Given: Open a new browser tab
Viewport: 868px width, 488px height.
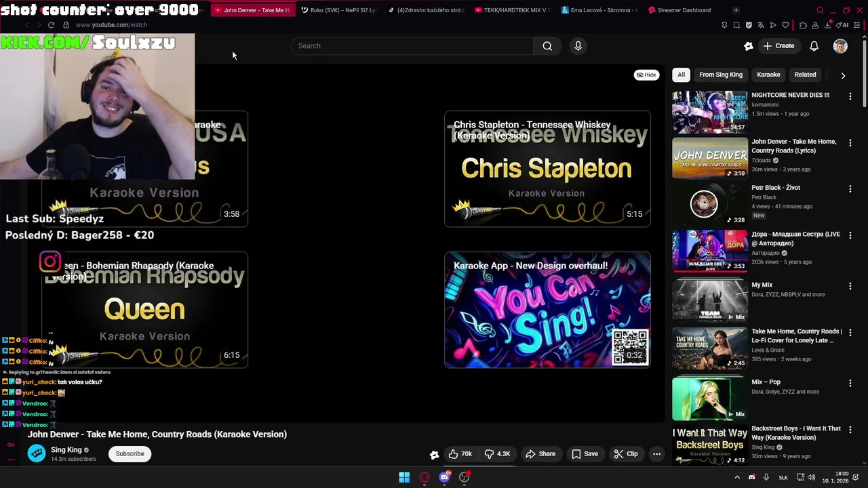Looking at the screenshot, I should (x=736, y=10).
